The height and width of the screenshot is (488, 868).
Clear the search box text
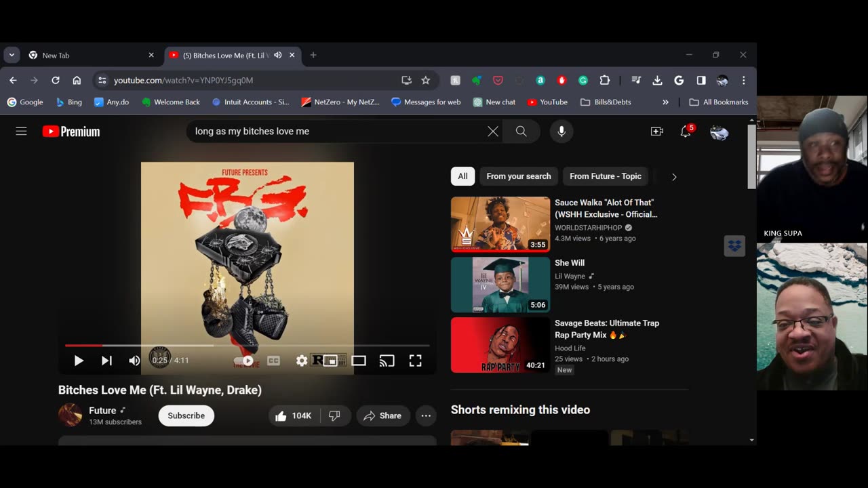493,131
